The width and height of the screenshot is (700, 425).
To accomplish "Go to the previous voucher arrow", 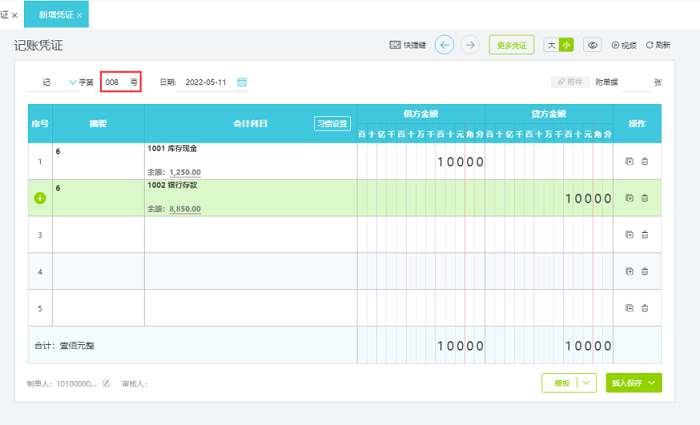I will click(x=444, y=45).
